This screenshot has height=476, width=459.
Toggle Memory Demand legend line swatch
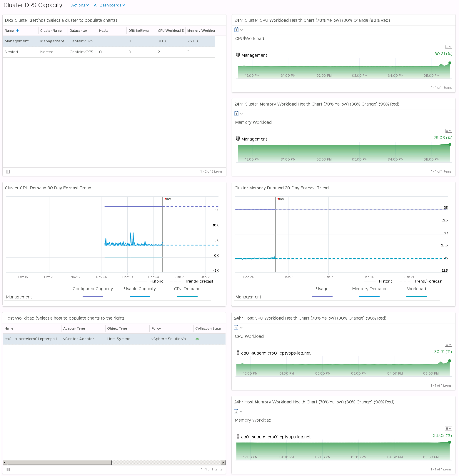369,297
